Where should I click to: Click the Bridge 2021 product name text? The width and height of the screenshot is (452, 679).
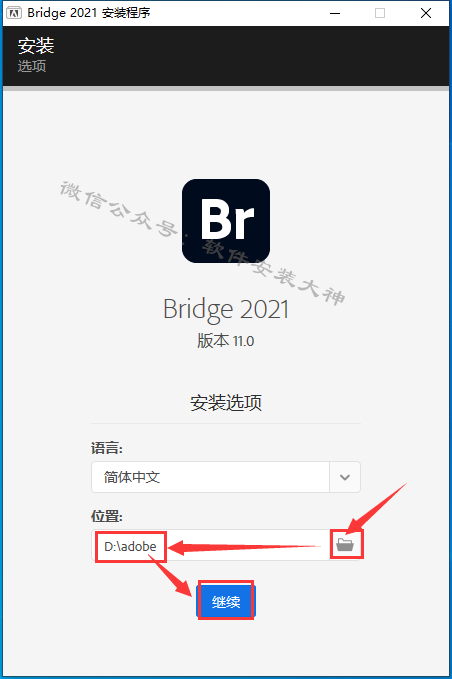pyautogui.click(x=226, y=309)
